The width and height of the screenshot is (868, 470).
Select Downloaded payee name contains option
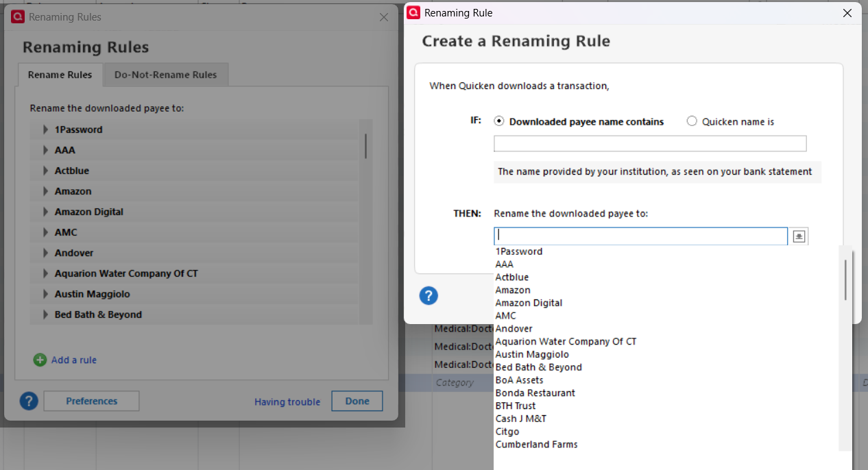[x=499, y=121]
